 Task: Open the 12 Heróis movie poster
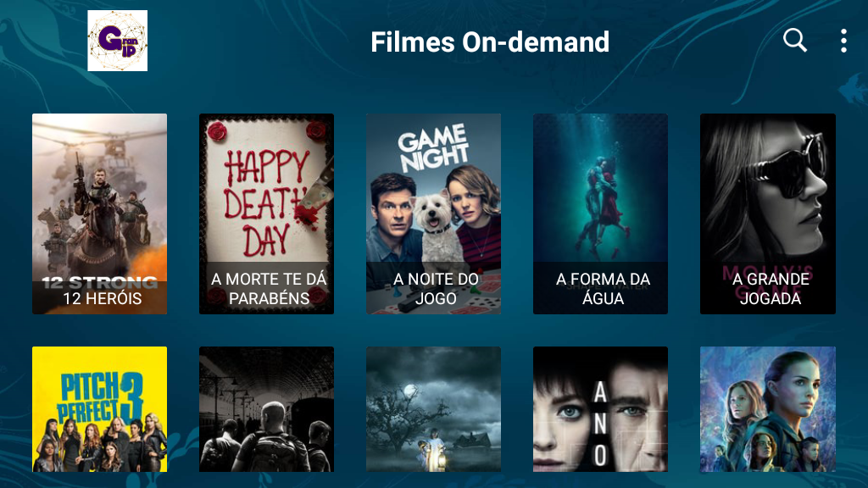point(100,213)
